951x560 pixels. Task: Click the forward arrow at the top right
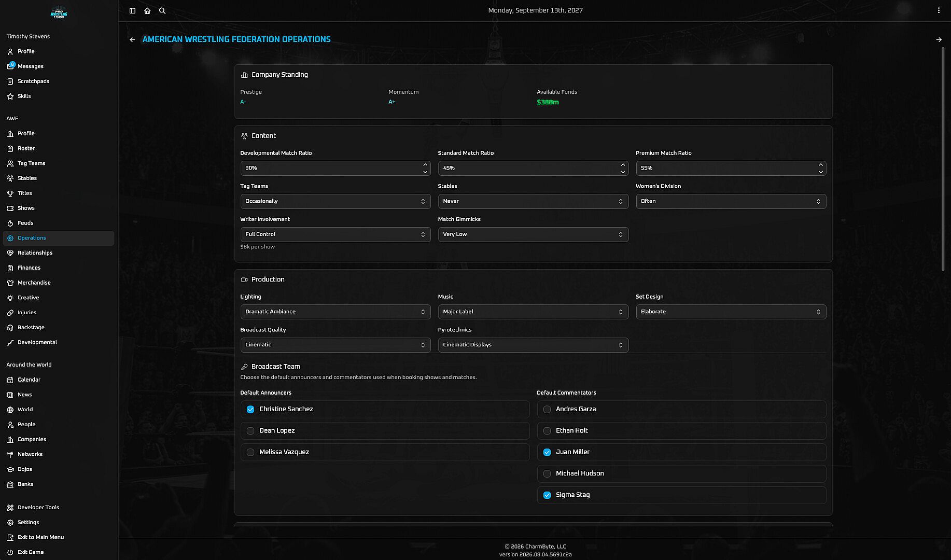[939, 39]
